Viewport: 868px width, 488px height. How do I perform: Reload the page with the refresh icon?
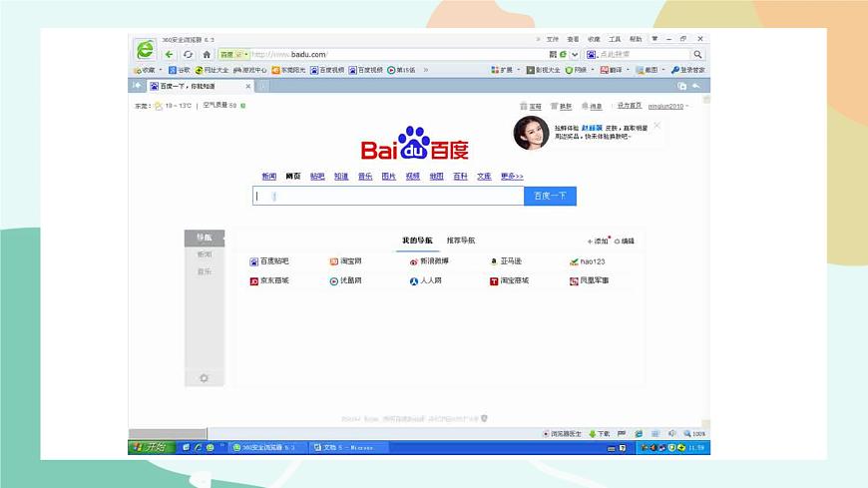[189, 54]
